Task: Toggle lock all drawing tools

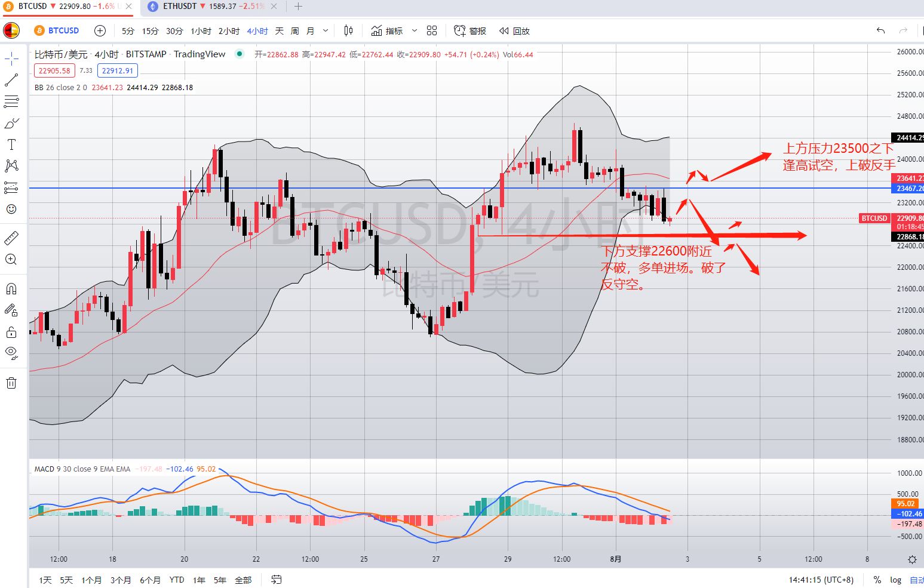Action: coord(11,332)
